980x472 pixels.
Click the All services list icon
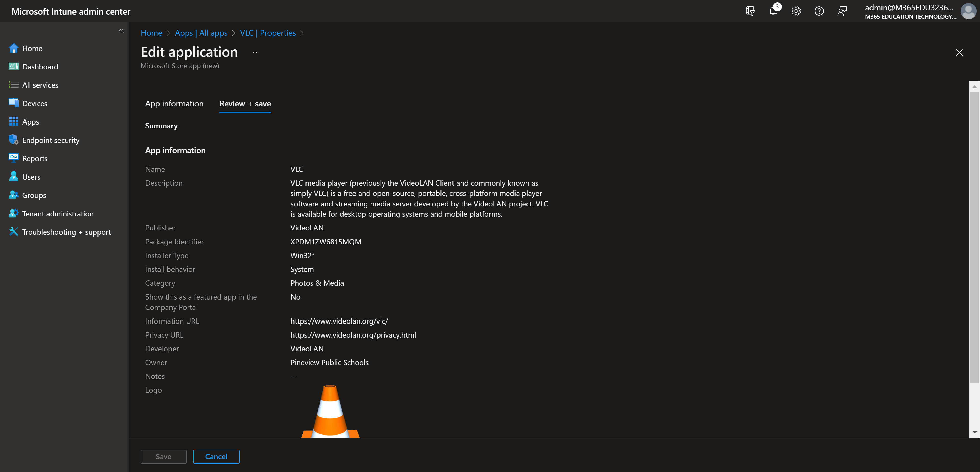click(14, 85)
